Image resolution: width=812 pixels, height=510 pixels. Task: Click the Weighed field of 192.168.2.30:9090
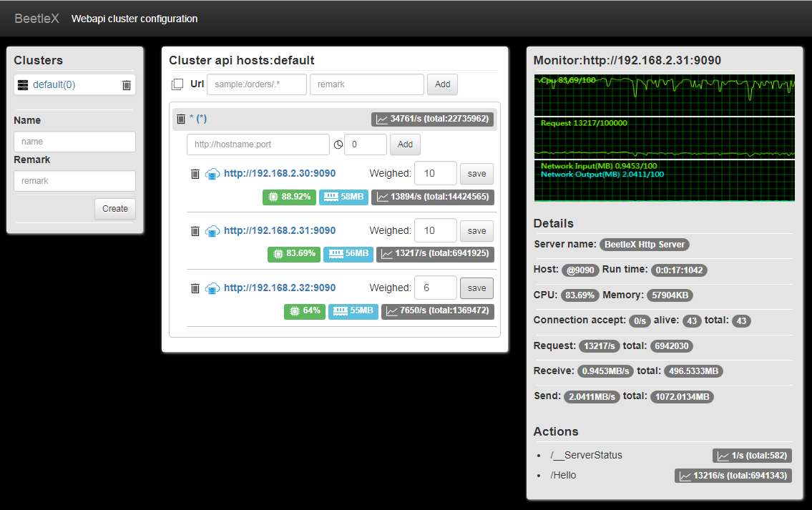[x=435, y=173]
